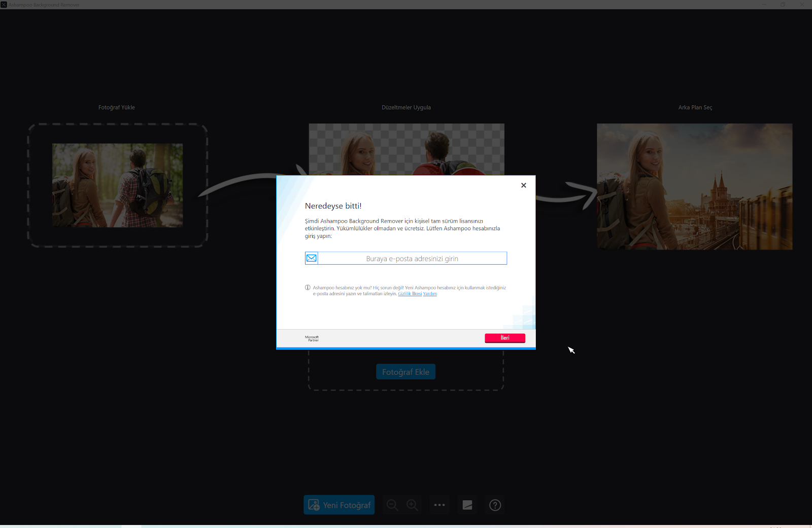Click the İleri button
Screen dimensions: 812x528
point(505,338)
